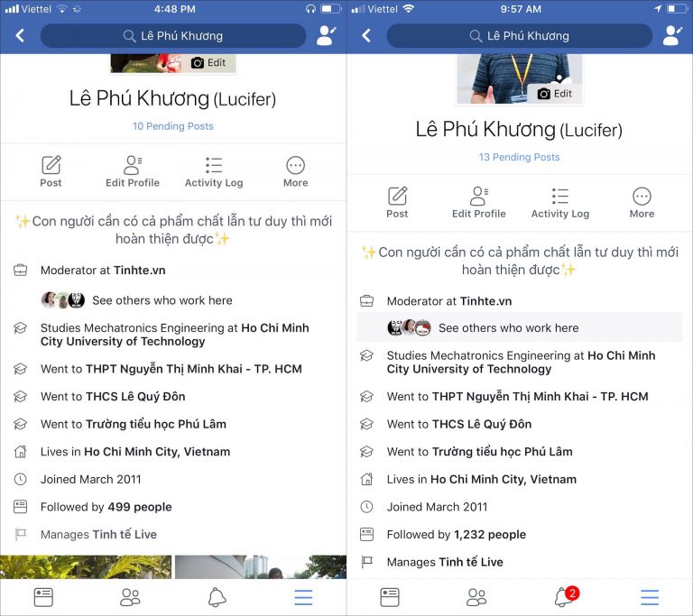The width and height of the screenshot is (693, 616).
Task: Click the 13 Pending Posts link
Action: [x=520, y=157]
